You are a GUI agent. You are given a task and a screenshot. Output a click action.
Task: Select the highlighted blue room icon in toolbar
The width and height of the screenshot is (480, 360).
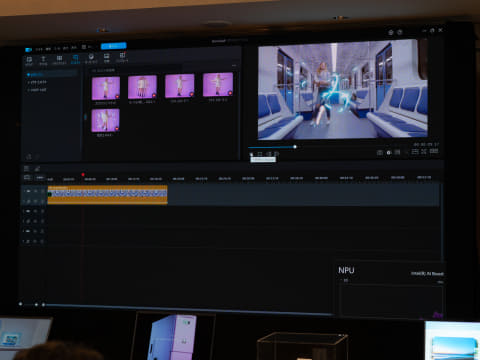click(75, 59)
